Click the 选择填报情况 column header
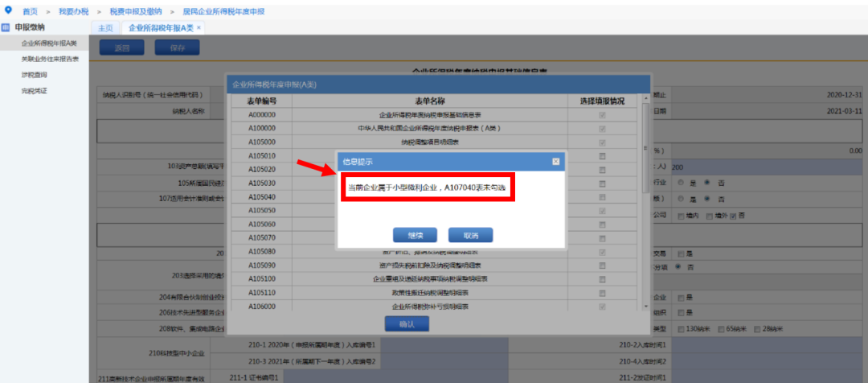This screenshot has height=383, width=868. coord(602,101)
